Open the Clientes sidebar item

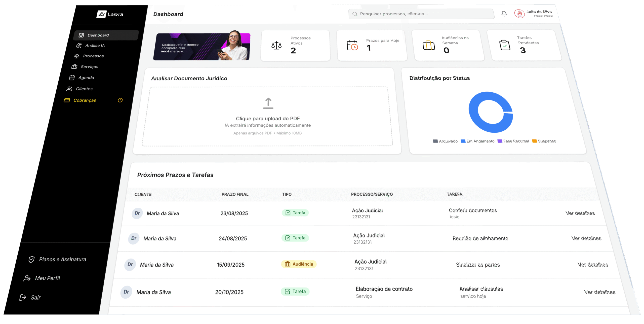coord(84,89)
